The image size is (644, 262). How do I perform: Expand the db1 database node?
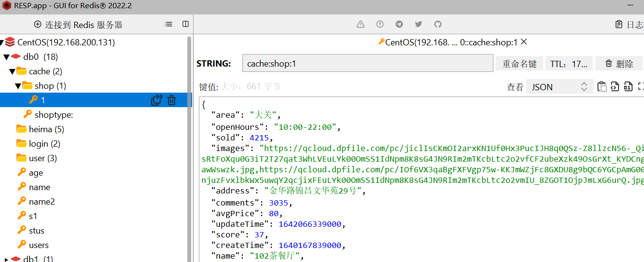[6, 259]
